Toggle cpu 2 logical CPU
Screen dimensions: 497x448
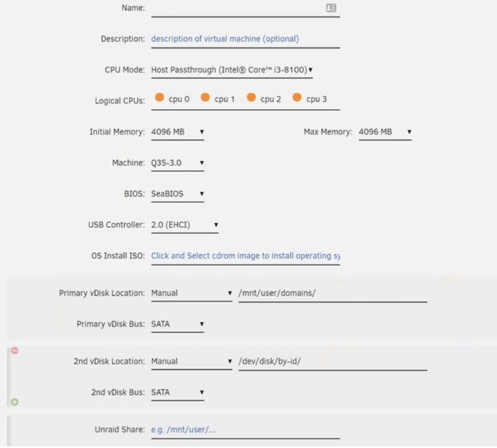251,98
